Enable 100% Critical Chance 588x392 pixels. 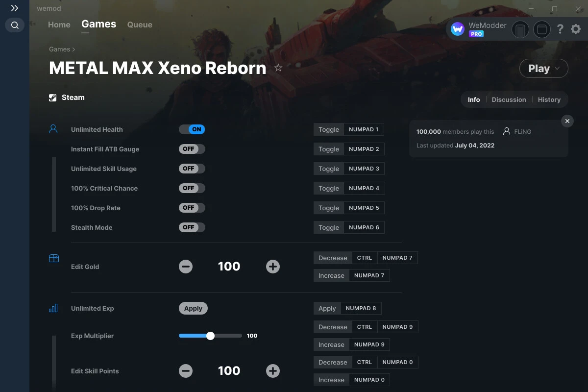point(192,188)
